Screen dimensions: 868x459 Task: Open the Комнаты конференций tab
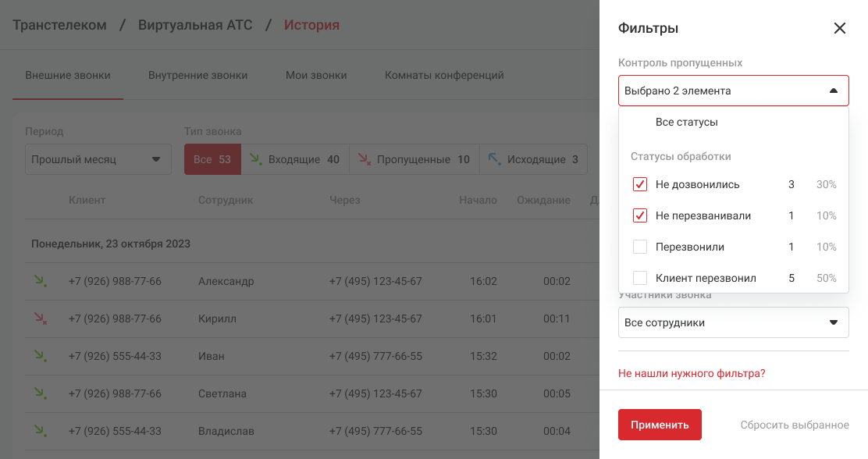pos(443,76)
